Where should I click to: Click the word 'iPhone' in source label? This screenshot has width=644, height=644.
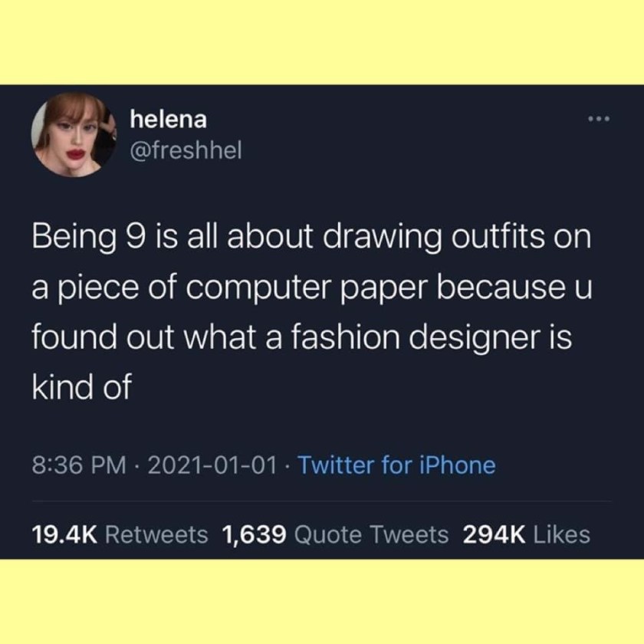pos(458,465)
